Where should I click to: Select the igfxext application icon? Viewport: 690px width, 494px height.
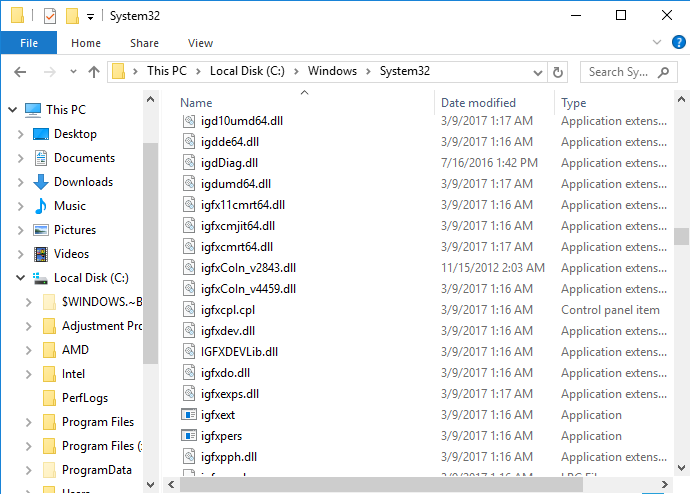[x=189, y=414]
